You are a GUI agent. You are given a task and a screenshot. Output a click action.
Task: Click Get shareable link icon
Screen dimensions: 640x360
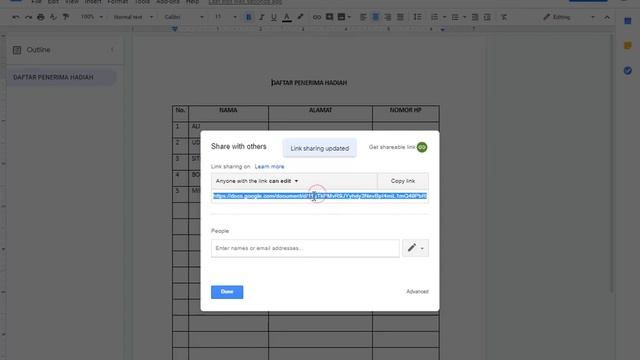click(422, 147)
